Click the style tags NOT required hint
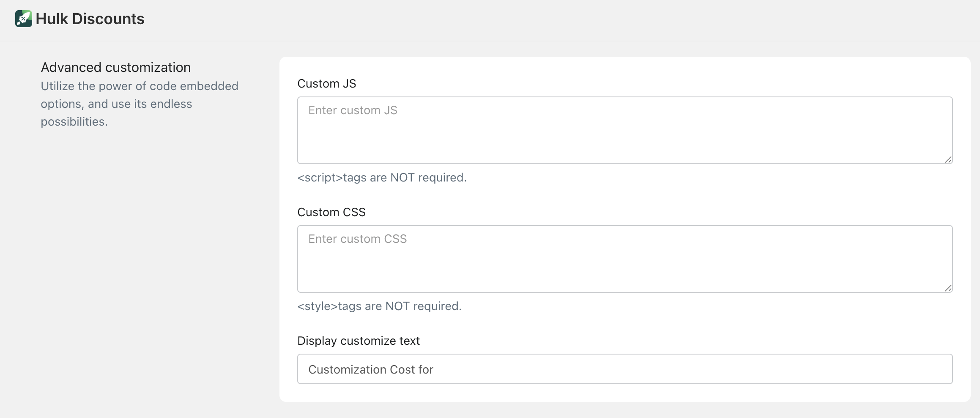This screenshot has height=418, width=980. [379, 306]
